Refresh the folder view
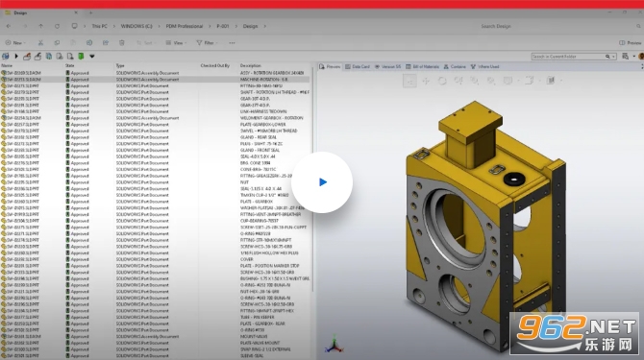644x360 pixels. 57,26
